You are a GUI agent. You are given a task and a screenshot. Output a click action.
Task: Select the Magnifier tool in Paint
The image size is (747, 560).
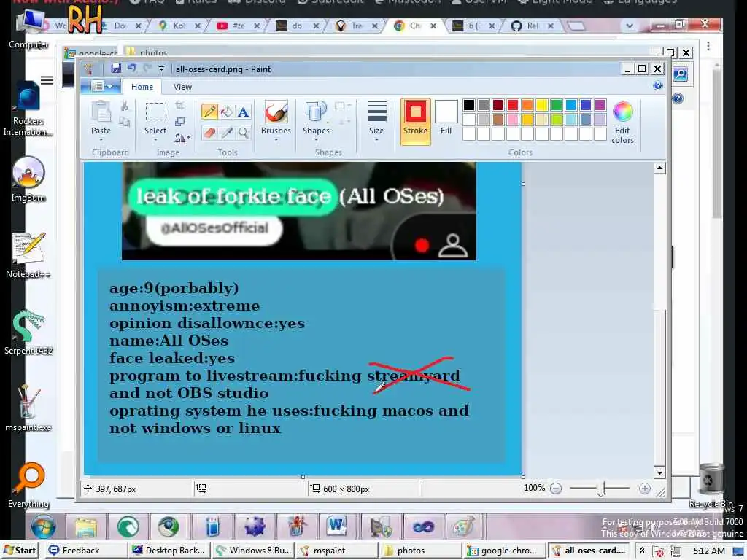[x=244, y=133]
